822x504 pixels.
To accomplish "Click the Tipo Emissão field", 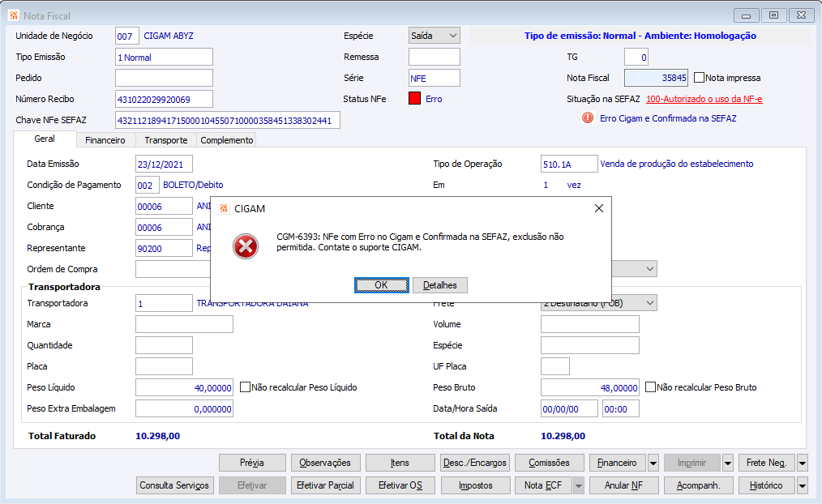I will tap(164, 57).
